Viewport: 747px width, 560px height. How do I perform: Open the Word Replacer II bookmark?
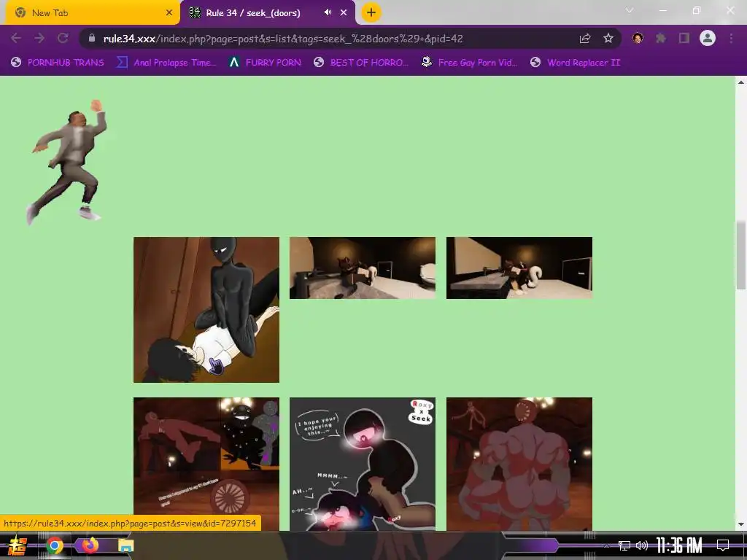(576, 63)
